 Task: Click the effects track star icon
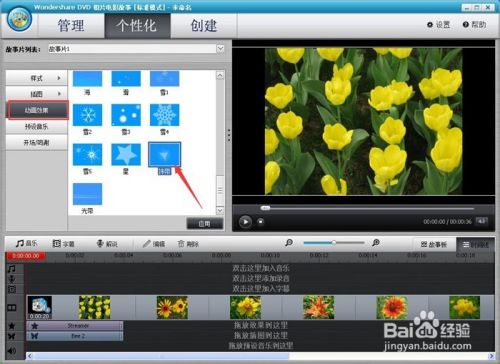(x=12, y=326)
